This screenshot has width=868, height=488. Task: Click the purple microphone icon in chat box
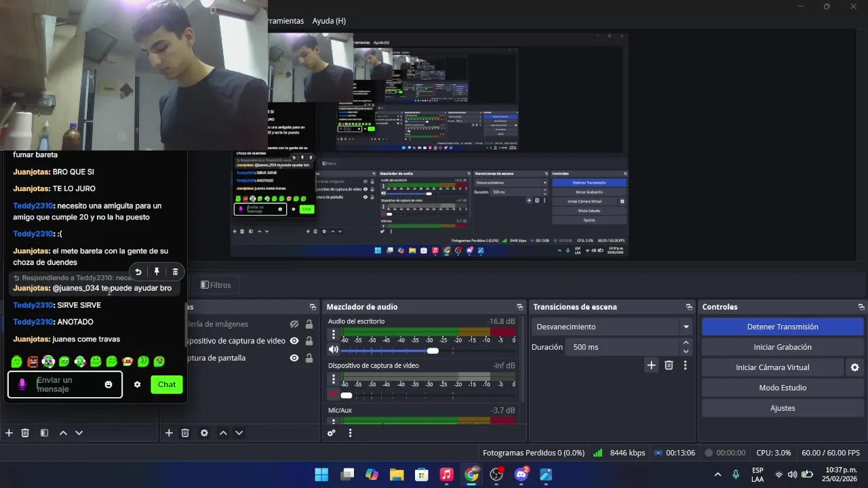22,384
